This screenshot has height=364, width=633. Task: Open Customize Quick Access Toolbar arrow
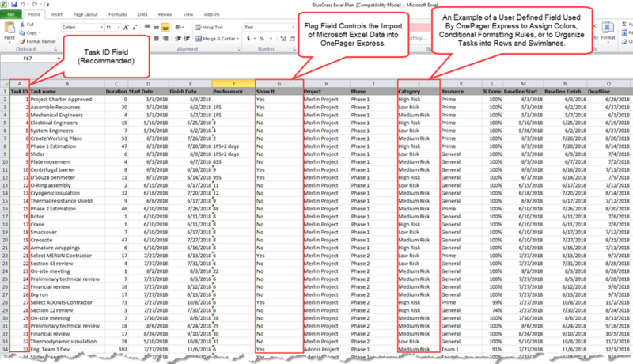(x=47, y=5)
